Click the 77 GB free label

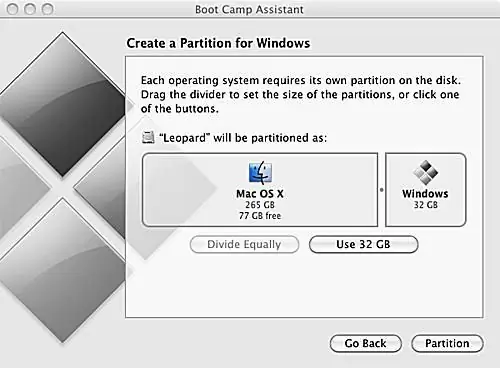260,216
